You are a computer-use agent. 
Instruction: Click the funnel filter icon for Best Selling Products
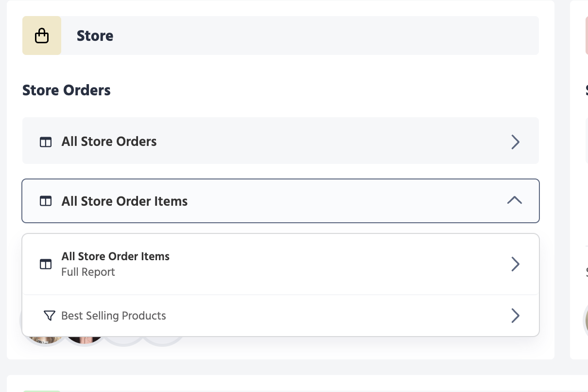(x=49, y=316)
